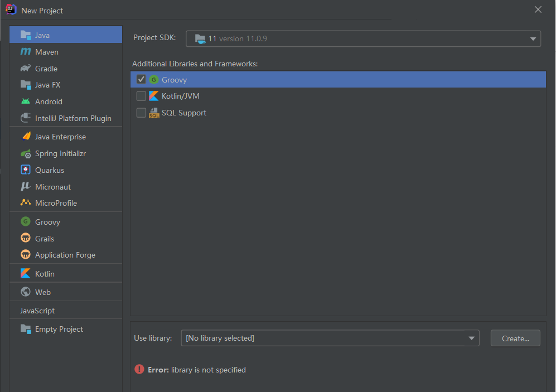556x392 pixels.
Task: Click the Groovy library G icon in frameworks list
Action: pos(153,79)
